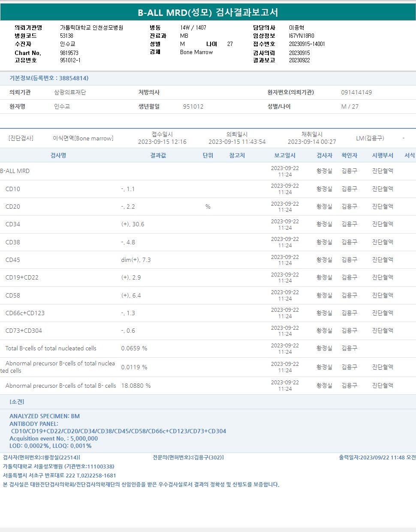The height and width of the screenshot is (532, 416).
Task: Click the CD66c+CD123 row label
Action: click(25, 313)
